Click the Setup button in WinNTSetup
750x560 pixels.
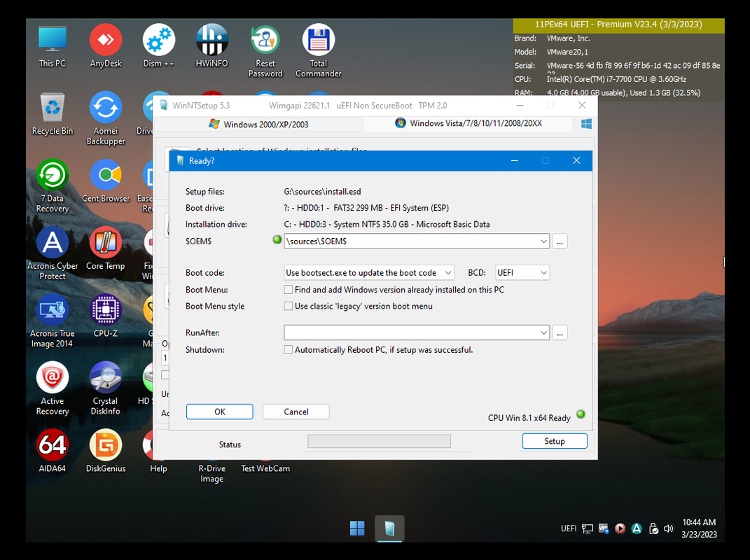pos(555,441)
